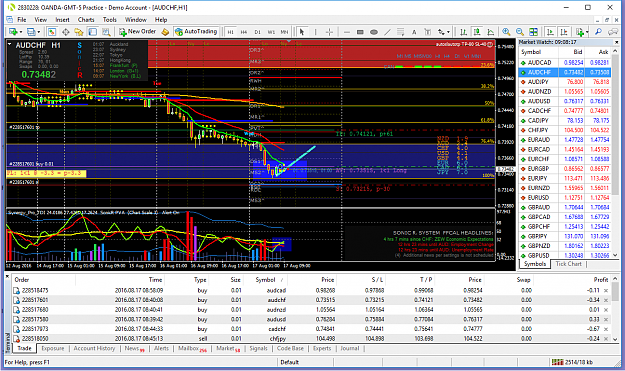The height and width of the screenshot is (371, 625).
Task: Launch MetaEditor from the yellow book icon
Action: (x=165, y=32)
